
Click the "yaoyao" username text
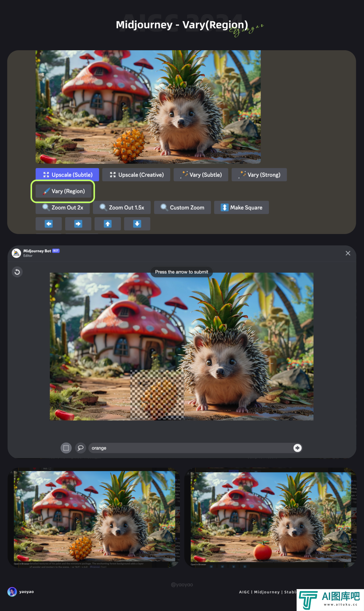27,592
